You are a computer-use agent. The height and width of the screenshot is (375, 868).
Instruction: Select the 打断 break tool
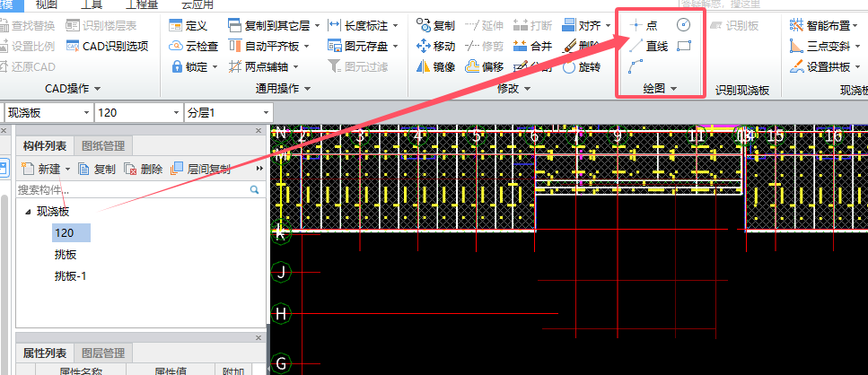click(x=532, y=25)
